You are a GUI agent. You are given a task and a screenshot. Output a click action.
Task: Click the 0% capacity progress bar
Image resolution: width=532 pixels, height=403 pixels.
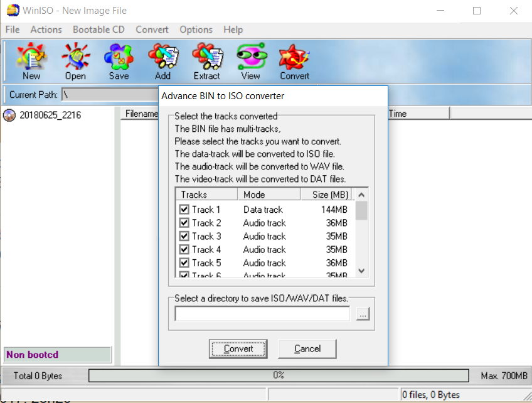[279, 375]
